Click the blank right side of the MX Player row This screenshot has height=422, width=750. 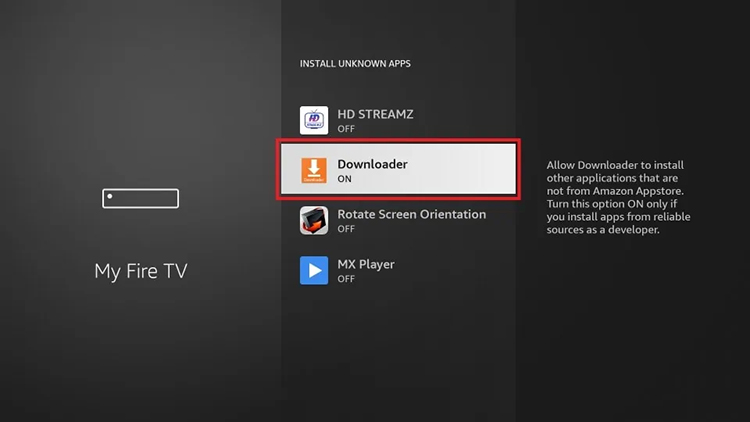coord(460,270)
